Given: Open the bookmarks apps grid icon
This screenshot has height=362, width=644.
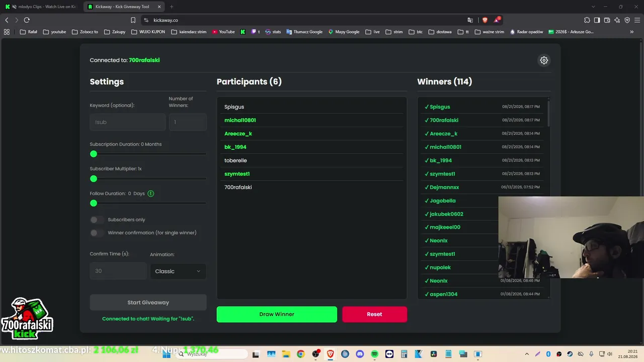Looking at the screenshot, I should point(7,32).
